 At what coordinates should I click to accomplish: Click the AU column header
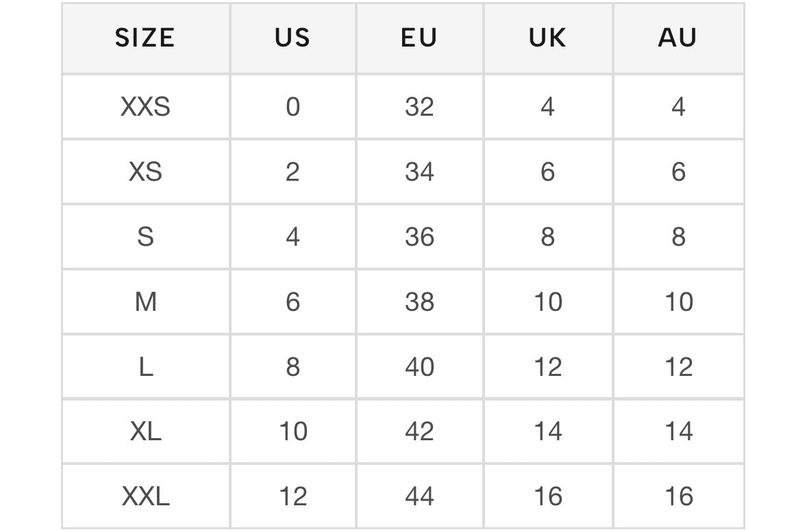(x=678, y=38)
